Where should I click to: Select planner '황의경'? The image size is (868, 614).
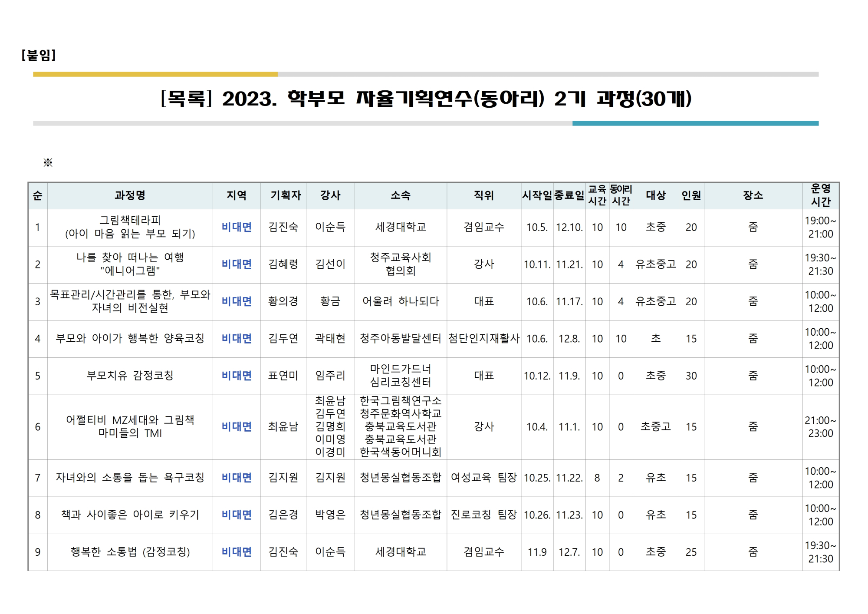click(x=283, y=301)
